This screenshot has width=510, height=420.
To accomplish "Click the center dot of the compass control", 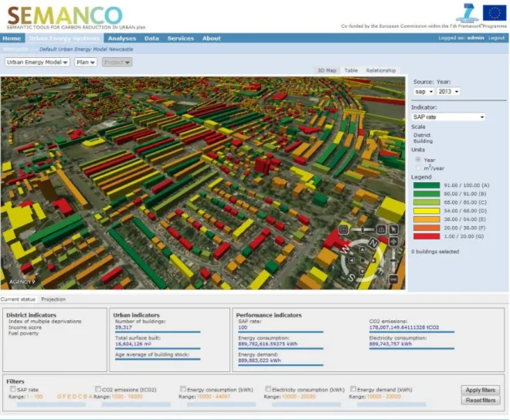I will point(362,260).
